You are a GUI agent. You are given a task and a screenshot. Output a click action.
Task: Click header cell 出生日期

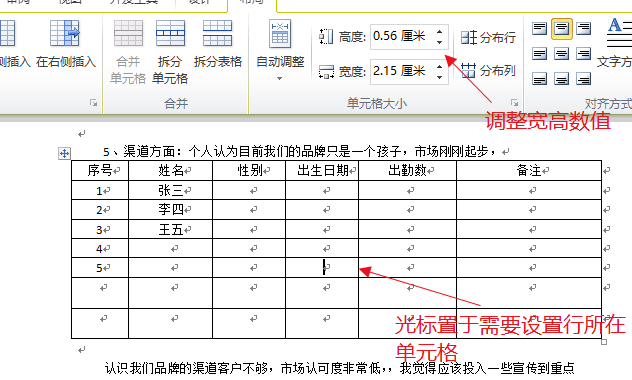click(x=322, y=170)
